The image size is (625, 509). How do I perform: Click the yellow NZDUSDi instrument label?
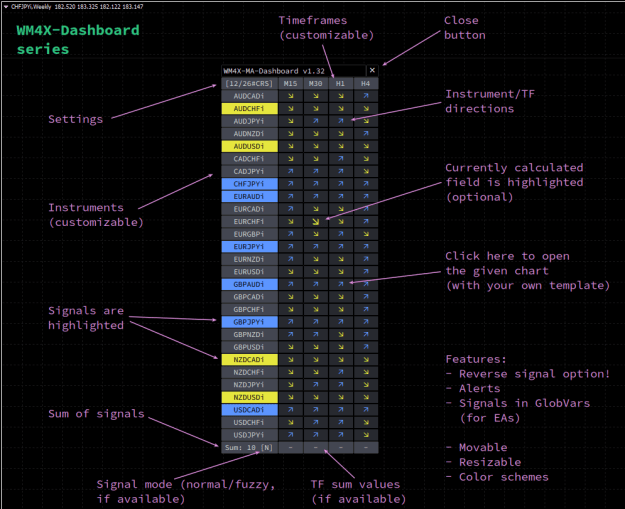coord(250,397)
